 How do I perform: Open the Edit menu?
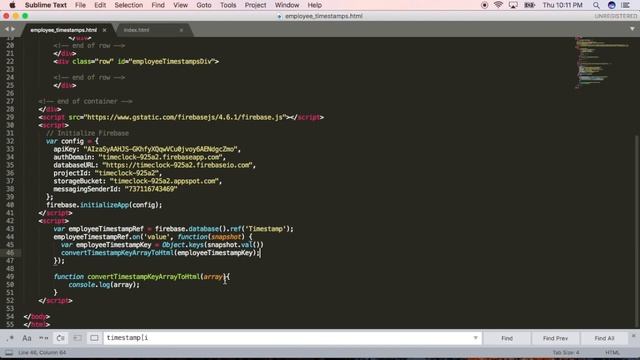pyautogui.click(x=100, y=5)
